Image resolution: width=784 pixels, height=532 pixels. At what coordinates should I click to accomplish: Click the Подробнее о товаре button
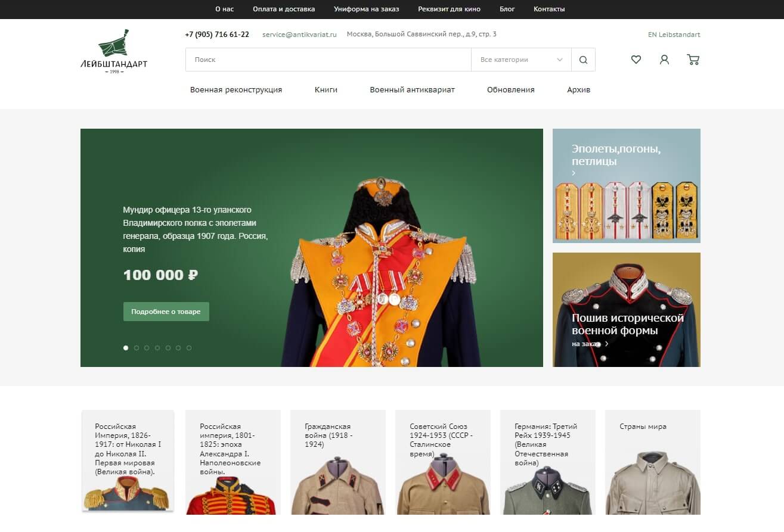click(166, 312)
